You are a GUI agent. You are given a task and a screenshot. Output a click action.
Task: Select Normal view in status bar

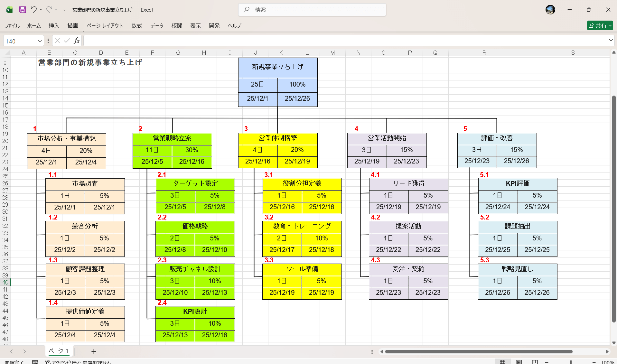(502, 362)
